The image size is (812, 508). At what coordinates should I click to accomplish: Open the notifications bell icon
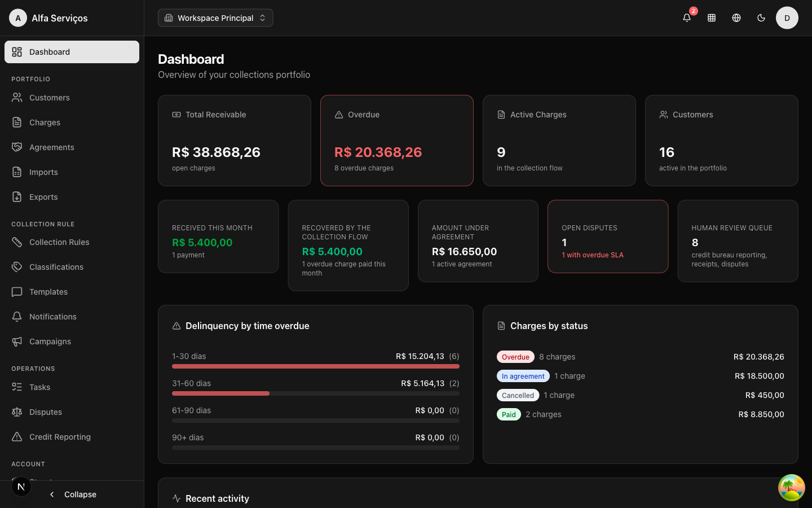click(x=687, y=17)
